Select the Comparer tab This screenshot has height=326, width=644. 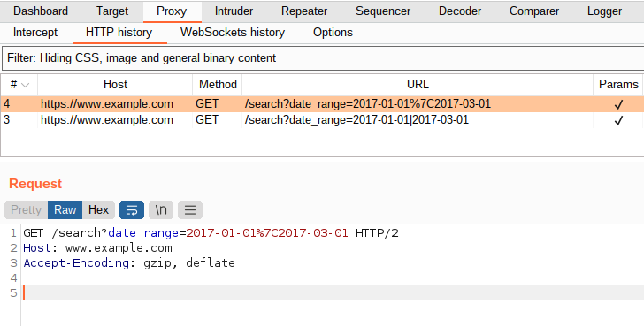tap(534, 11)
